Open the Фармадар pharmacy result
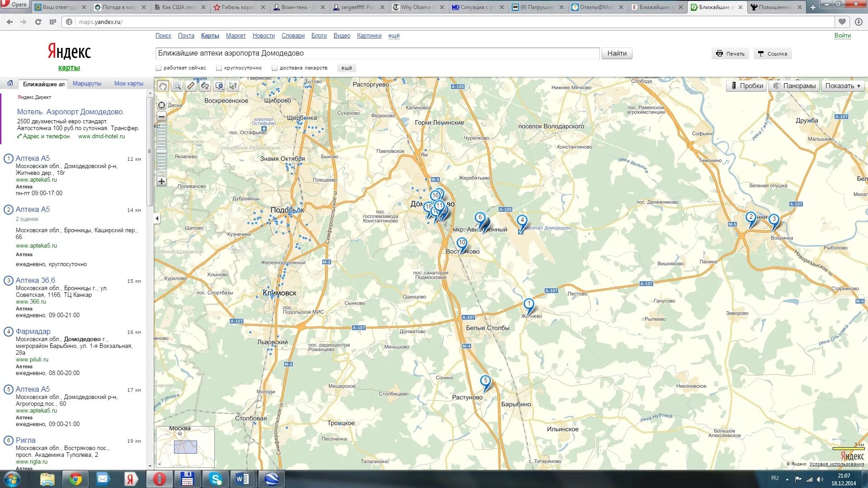868x488 pixels. pyautogui.click(x=33, y=331)
